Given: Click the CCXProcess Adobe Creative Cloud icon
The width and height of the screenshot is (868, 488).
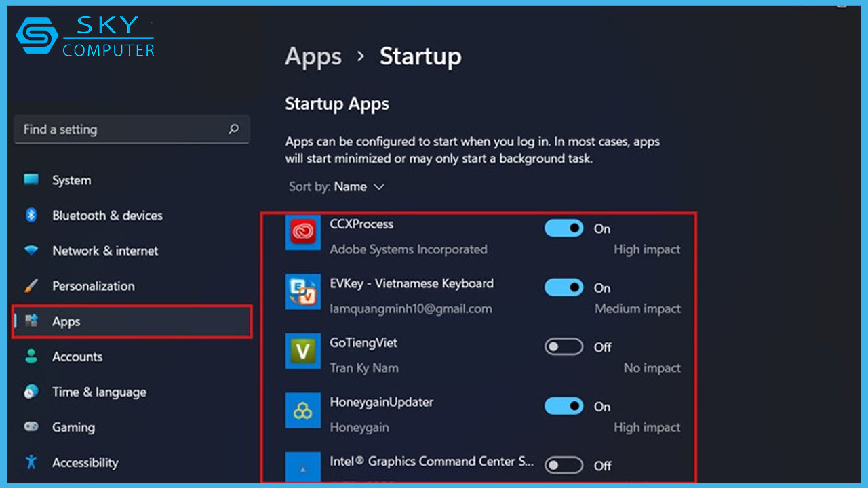Looking at the screenshot, I should (302, 232).
